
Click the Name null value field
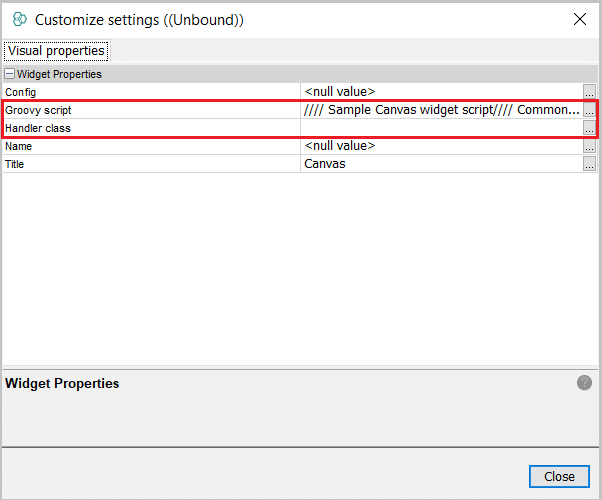[x=440, y=146]
